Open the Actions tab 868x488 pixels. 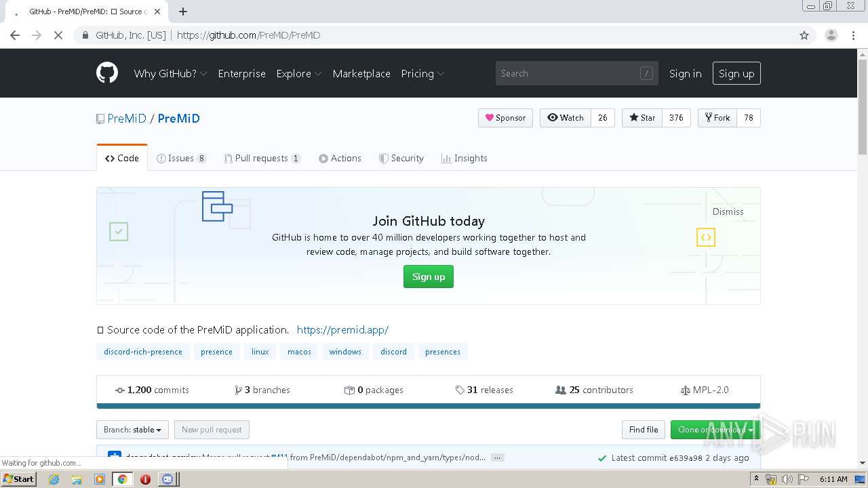pyautogui.click(x=340, y=158)
